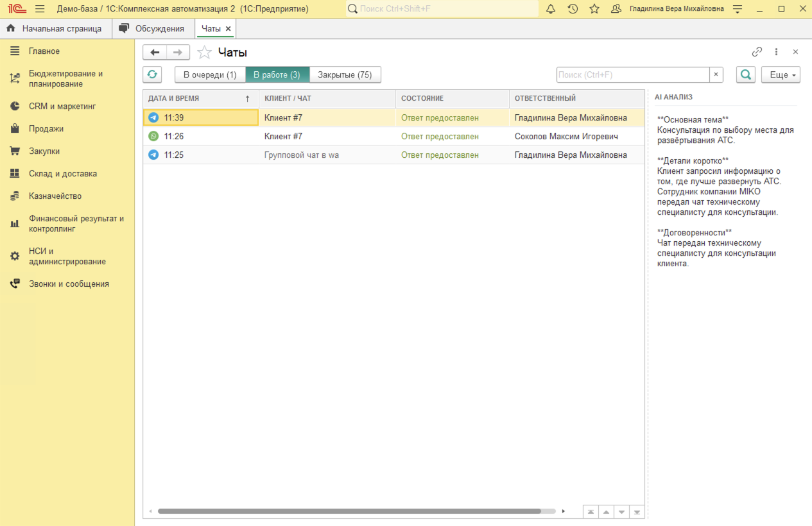Select the В работе (3) filter

277,74
